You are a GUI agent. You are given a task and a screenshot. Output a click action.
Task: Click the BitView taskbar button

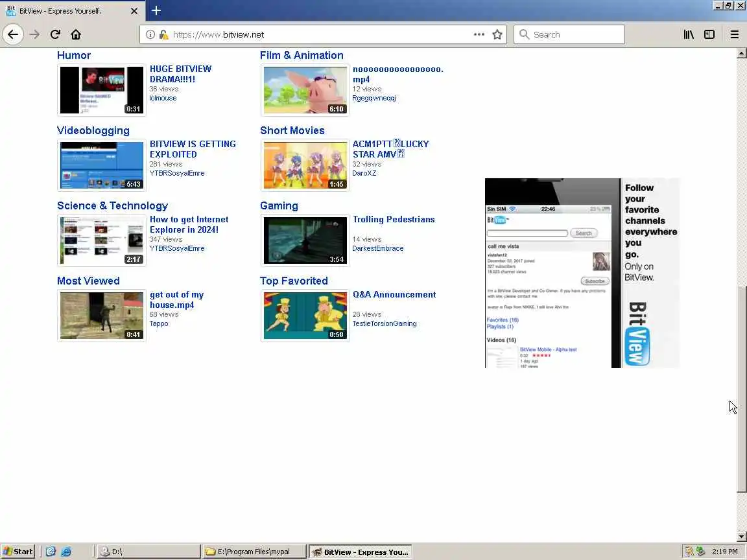[x=360, y=552]
